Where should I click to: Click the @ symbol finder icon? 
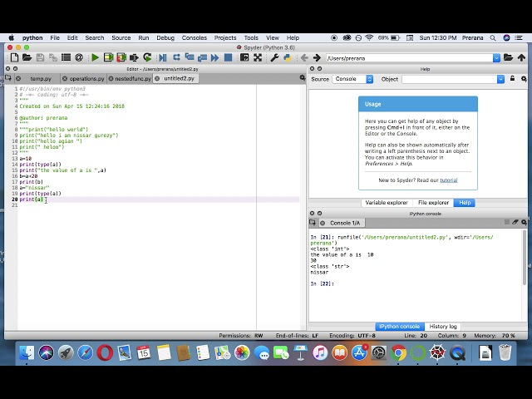[79, 57]
